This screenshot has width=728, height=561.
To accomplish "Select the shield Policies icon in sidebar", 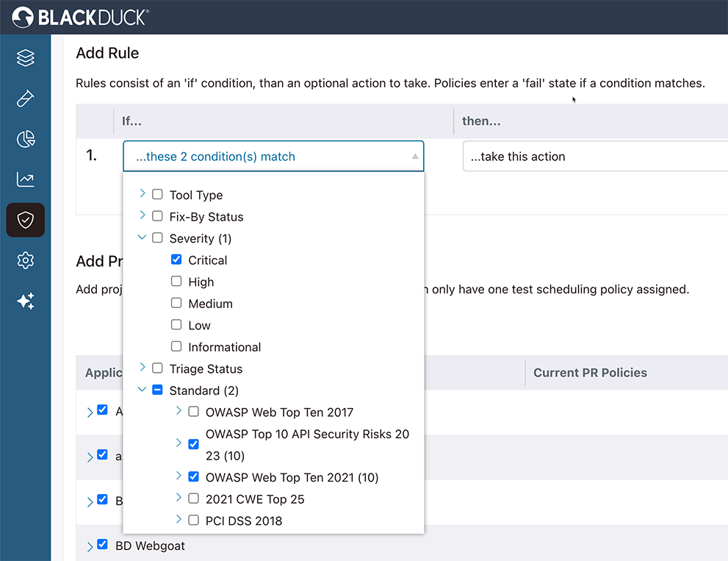I will pos(25,219).
